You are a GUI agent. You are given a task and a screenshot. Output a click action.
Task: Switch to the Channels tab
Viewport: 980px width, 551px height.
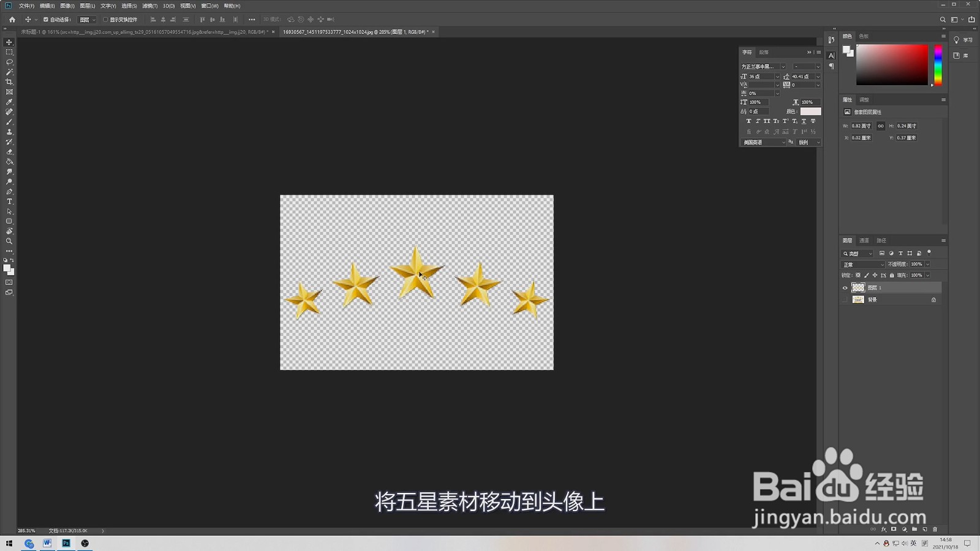tap(864, 241)
